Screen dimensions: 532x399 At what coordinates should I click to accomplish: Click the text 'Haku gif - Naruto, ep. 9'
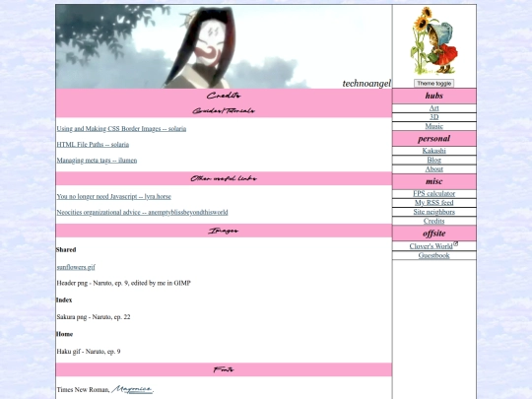[89, 352]
